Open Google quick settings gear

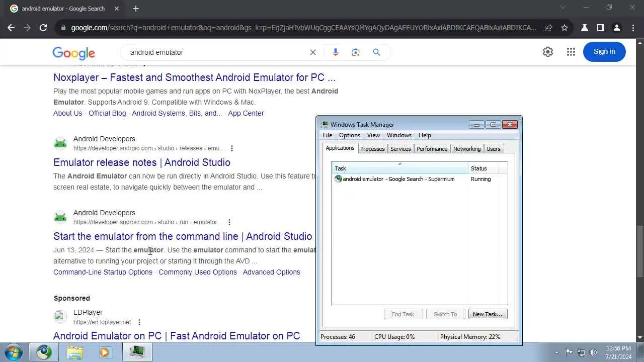click(548, 52)
